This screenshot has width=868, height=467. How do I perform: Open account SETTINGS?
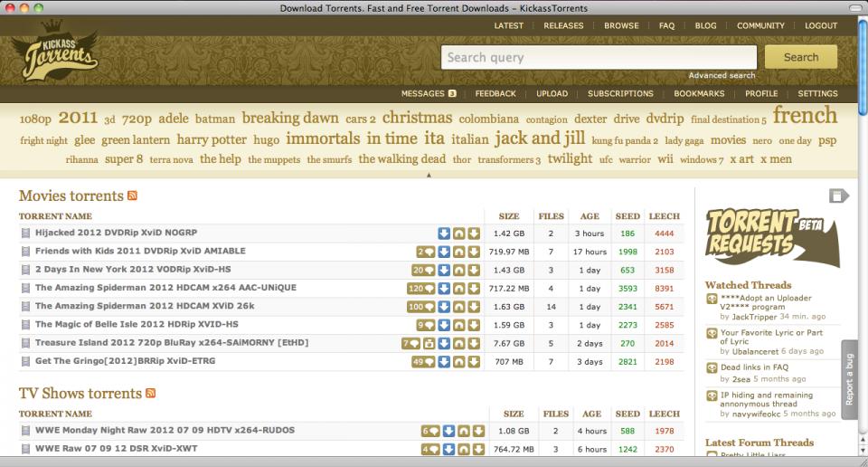coord(817,93)
